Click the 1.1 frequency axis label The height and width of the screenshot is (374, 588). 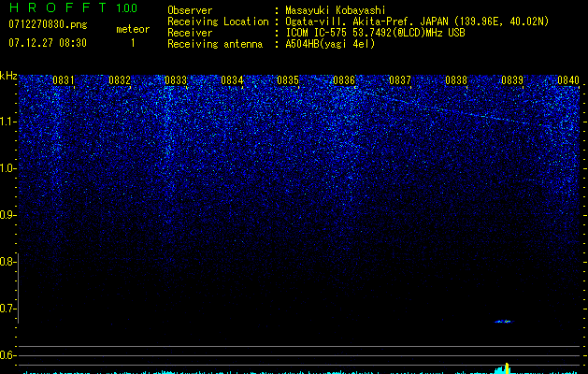(x=8, y=122)
